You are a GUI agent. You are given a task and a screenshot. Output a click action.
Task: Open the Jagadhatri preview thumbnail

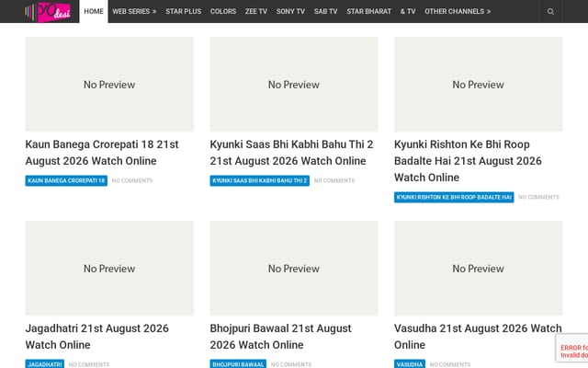click(x=109, y=268)
